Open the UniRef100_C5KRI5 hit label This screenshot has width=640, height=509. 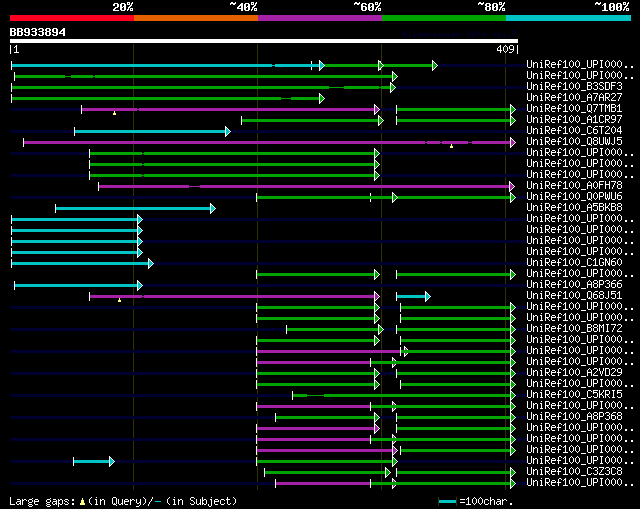574,395
